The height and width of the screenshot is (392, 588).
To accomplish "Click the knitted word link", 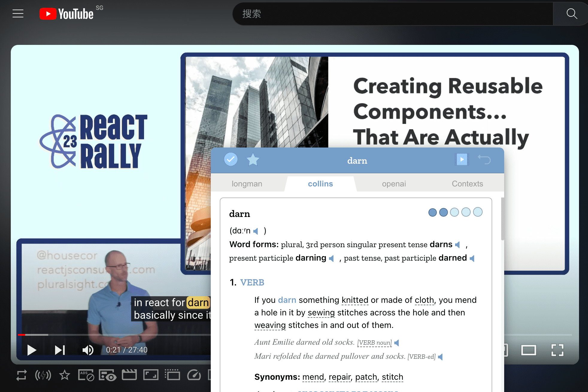I will (355, 300).
